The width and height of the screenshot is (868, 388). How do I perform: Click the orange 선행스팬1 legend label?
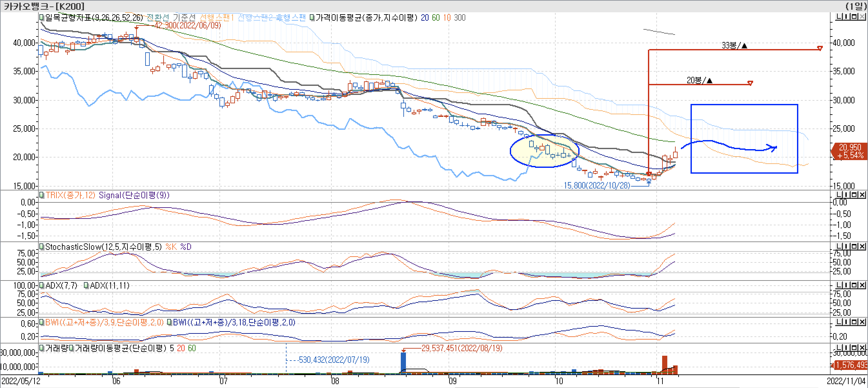tap(217, 17)
